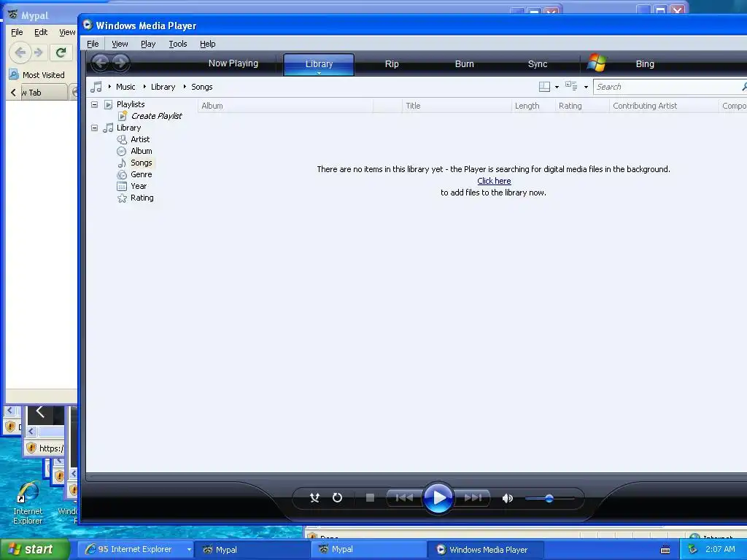747x560 pixels.
Task: Click the Mypal window back button
Action: [x=20, y=52]
